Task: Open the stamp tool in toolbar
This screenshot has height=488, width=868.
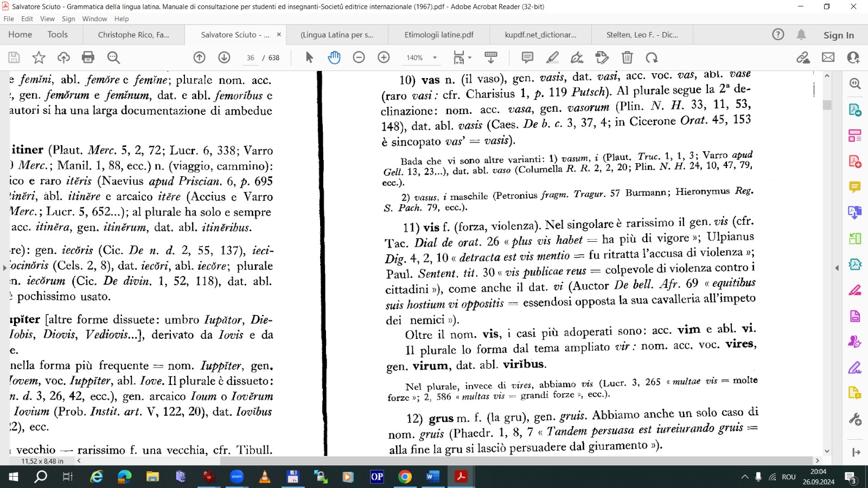Action: coord(602,57)
